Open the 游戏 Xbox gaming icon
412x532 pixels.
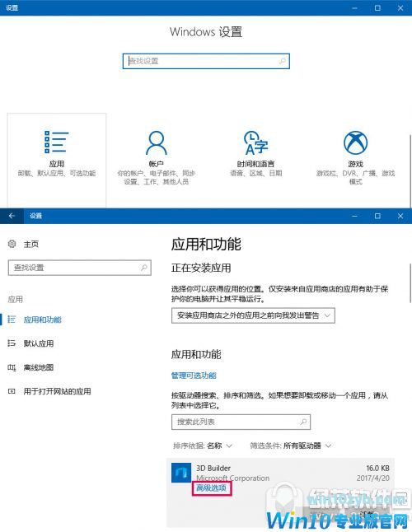coord(355,142)
